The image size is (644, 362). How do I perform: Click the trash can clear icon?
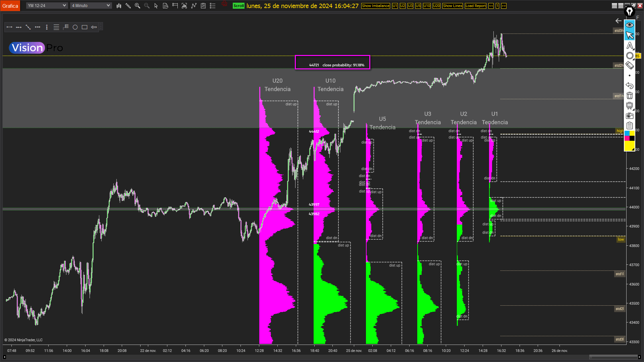click(x=630, y=96)
